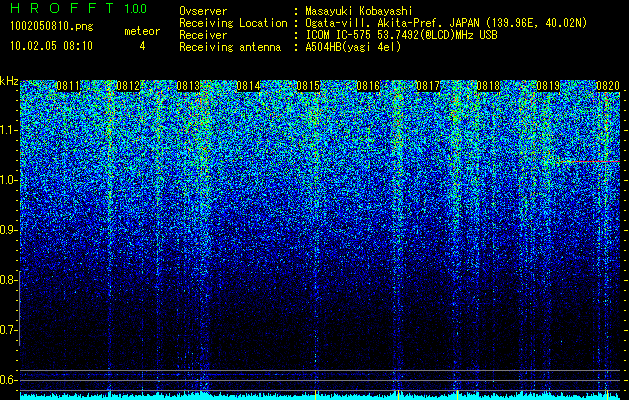Click the red horizontal signal trace near 0820
629x400 pixels.
(x=590, y=161)
